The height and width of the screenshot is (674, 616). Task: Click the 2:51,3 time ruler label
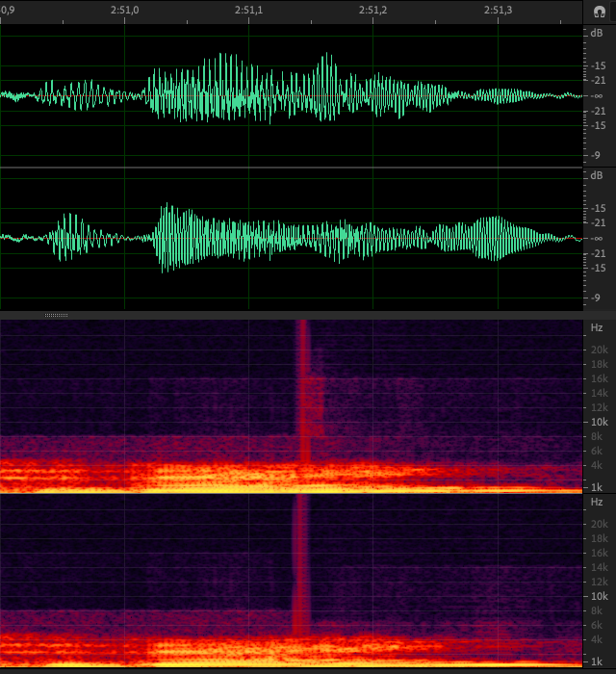[497, 11]
